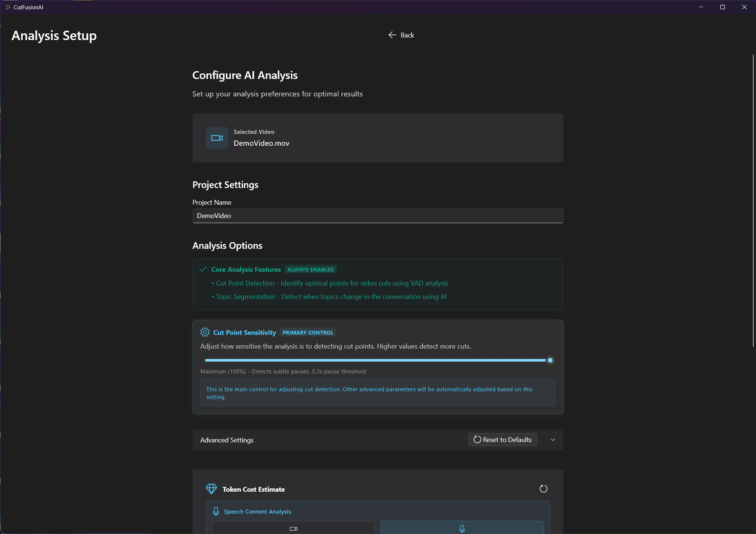756x534 pixels.
Task: Click the Token Cost Estimate diamond icon
Action: pos(211,489)
